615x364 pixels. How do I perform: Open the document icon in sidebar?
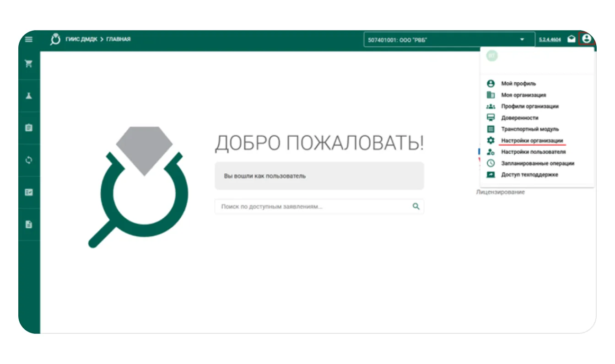[x=29, y=225]
